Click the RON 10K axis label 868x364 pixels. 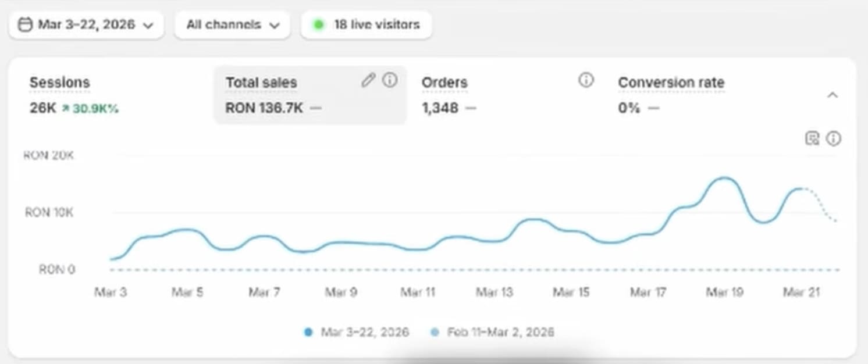click(x=49, y=213)
